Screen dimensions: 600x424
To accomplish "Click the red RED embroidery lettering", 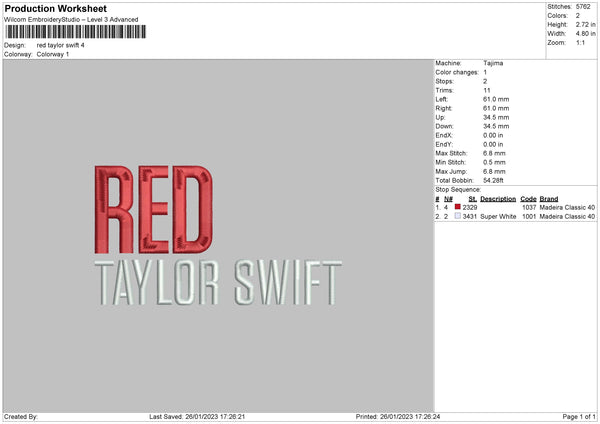I will tap(153, 210).
